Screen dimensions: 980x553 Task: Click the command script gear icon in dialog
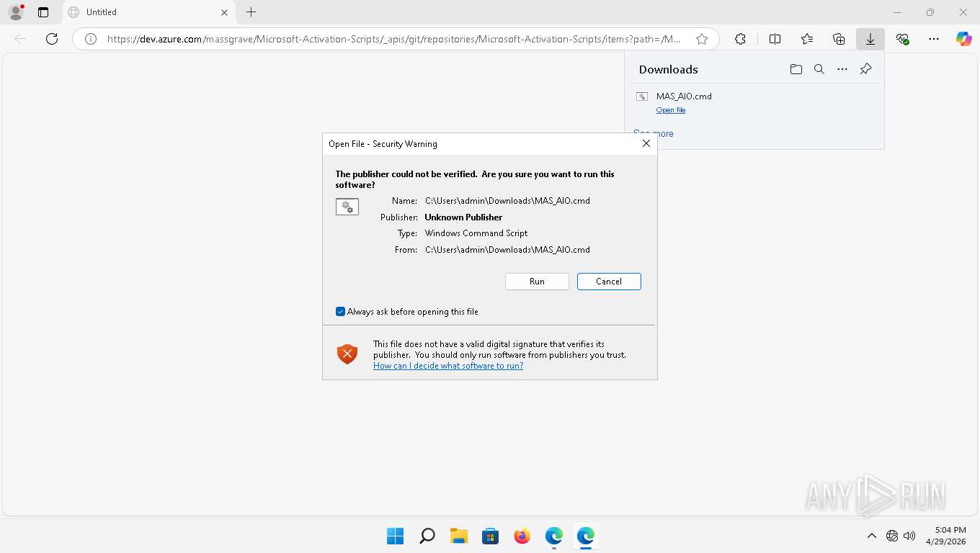coord(347,207)
